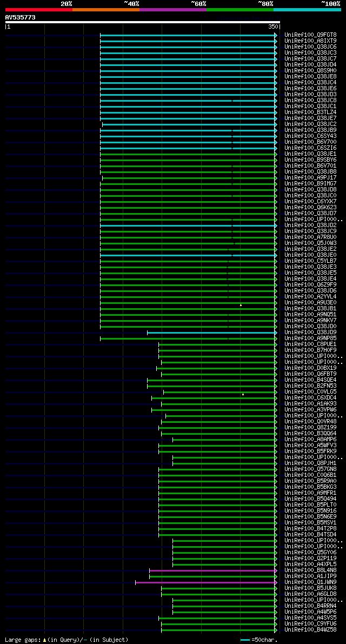Select label UniRef100_A4XPL5
The width and height of the screenshot is (346, 644).
(x=310, y=565)
